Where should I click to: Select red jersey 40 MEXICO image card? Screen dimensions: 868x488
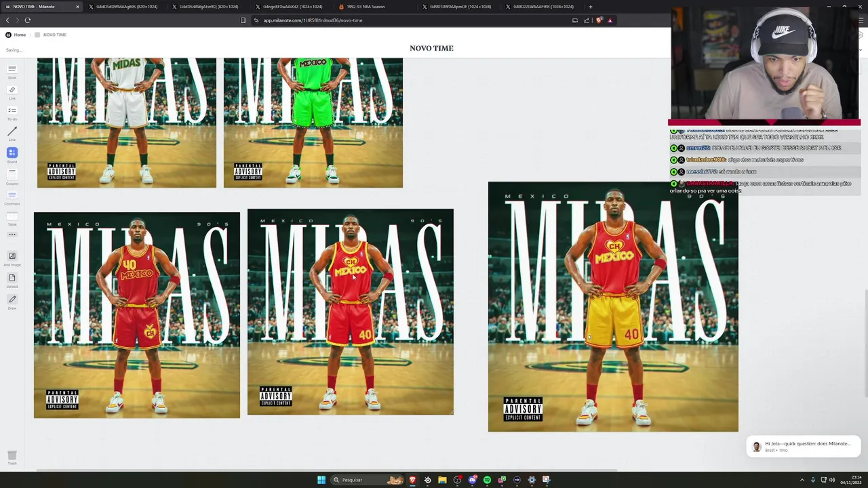(137, 315)
